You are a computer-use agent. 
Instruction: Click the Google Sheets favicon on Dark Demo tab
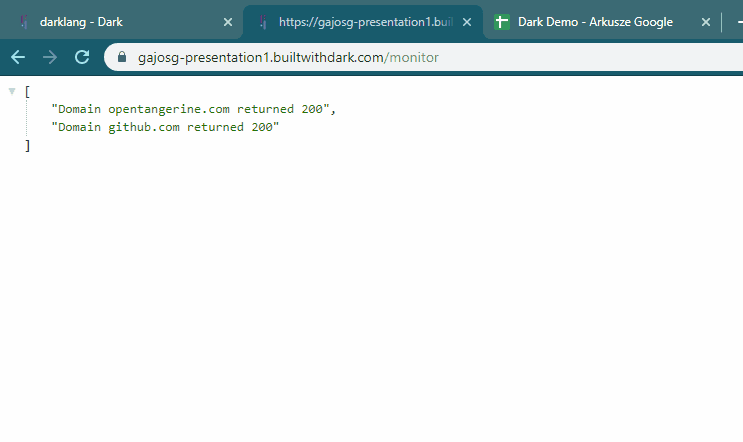[502, 22]
